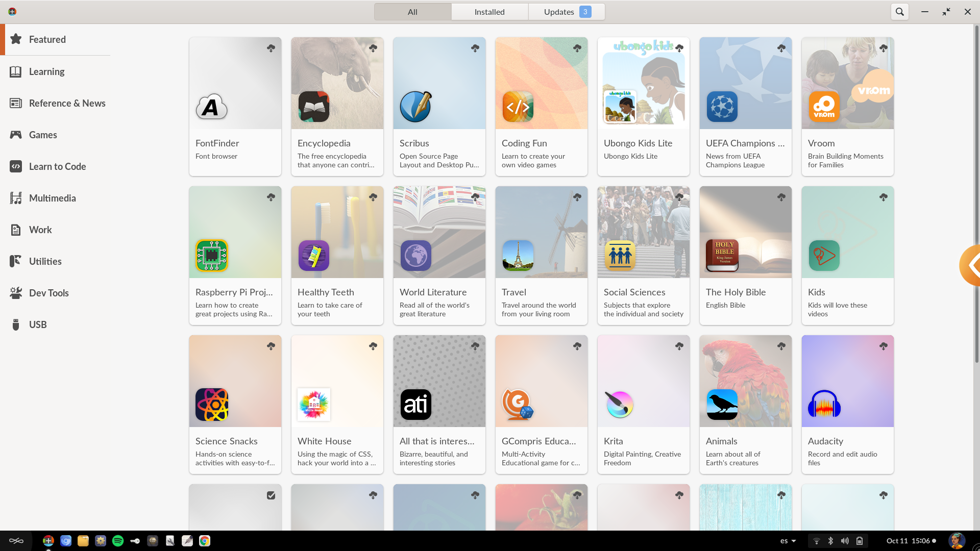Click the Scribus title text
980x551 pixels.
(x=414, y=143)
